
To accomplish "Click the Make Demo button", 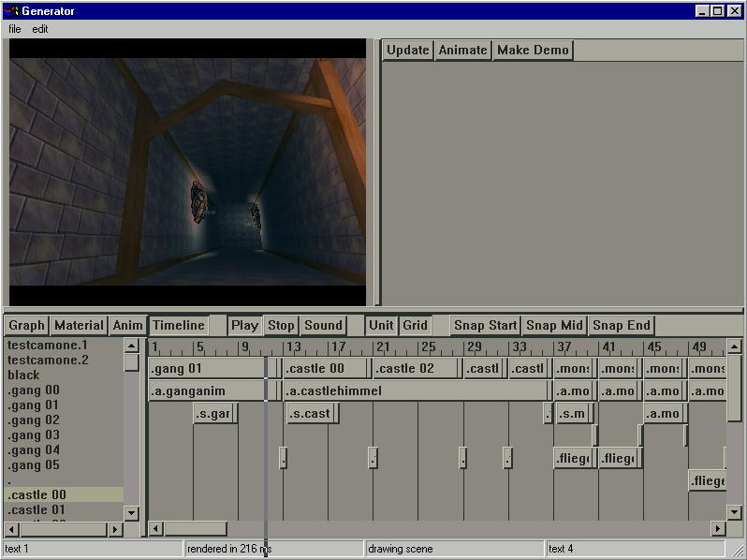I will (532, 51).
